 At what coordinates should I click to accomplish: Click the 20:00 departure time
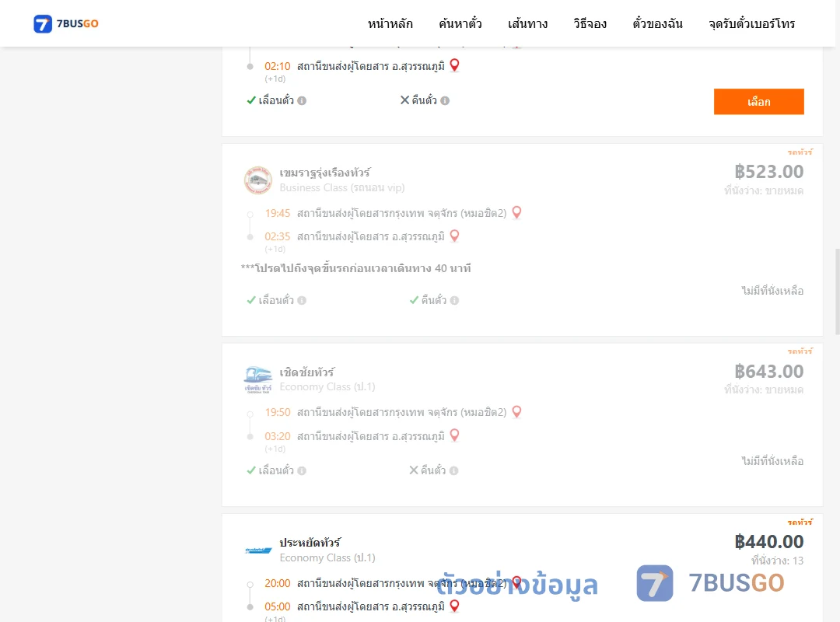pos(278,583)
